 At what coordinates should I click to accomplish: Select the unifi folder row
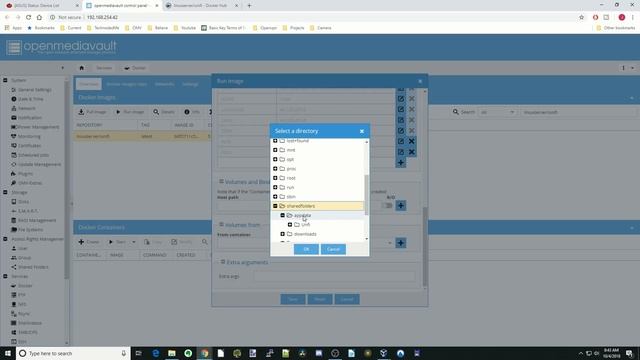pos(318,224)
